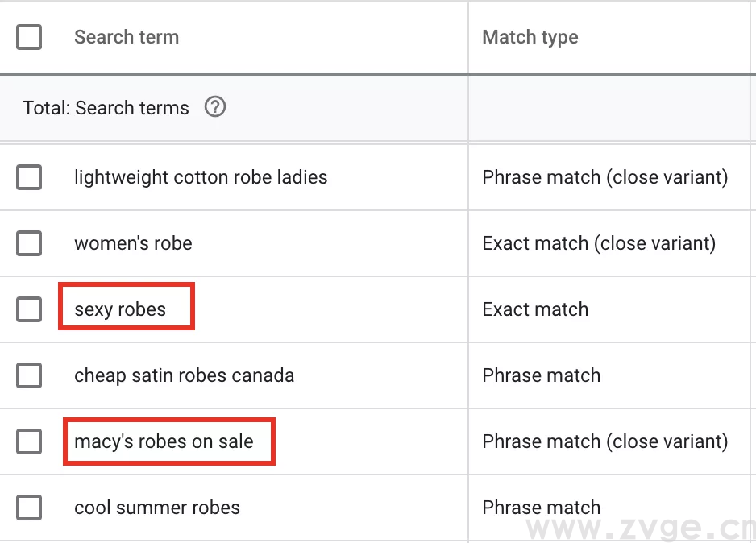Enable the header select-all checkbox
756x543 pixels.
point(29,36)
